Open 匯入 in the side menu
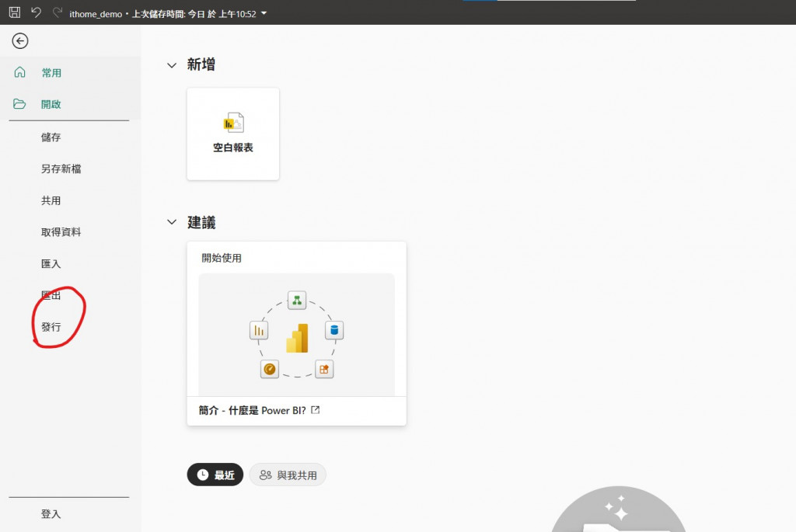Screen dimensions: 796x532 (51, 264)
